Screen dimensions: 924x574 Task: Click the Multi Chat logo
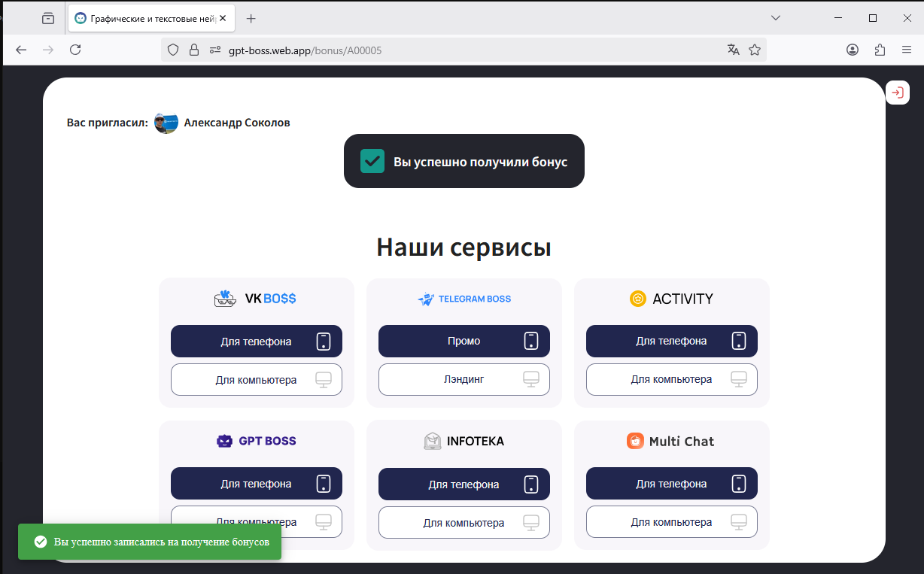tap(670, 441)
